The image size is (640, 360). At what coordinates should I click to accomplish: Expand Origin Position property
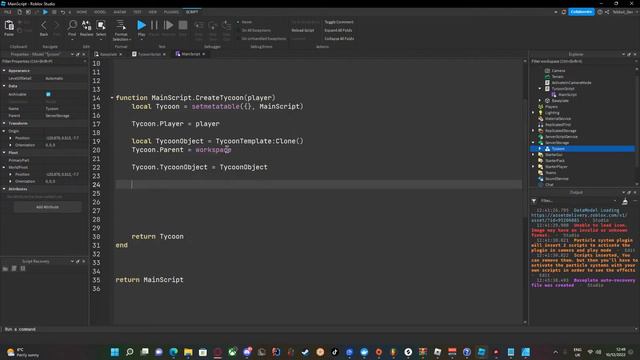(11, 138)
